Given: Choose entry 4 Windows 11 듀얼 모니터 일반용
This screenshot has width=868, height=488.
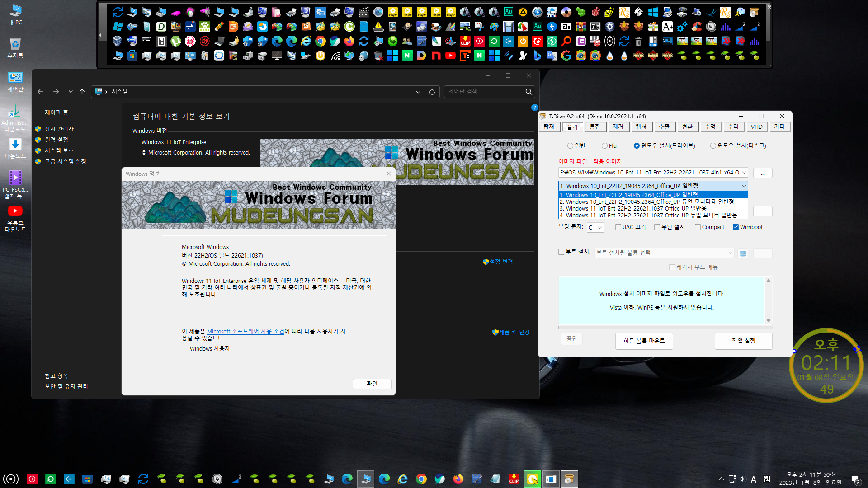Looking at the screenshot, I should [x=653, y=216].
